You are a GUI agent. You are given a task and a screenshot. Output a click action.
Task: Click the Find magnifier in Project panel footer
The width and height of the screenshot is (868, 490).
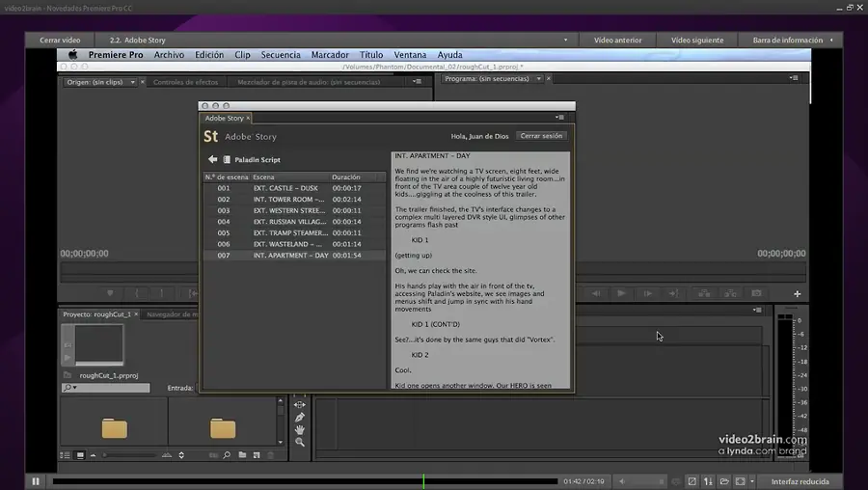pyautogui.click(x=227, y=455)
